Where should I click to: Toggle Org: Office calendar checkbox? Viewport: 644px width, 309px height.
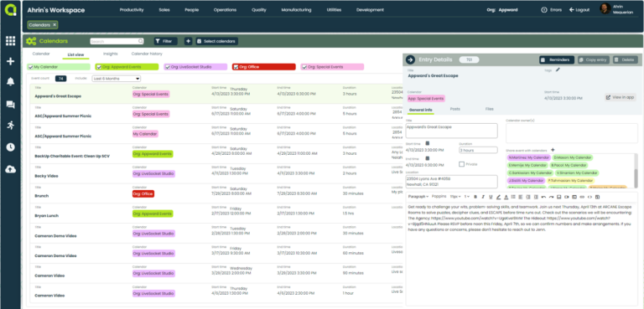[x=236, y=67]
